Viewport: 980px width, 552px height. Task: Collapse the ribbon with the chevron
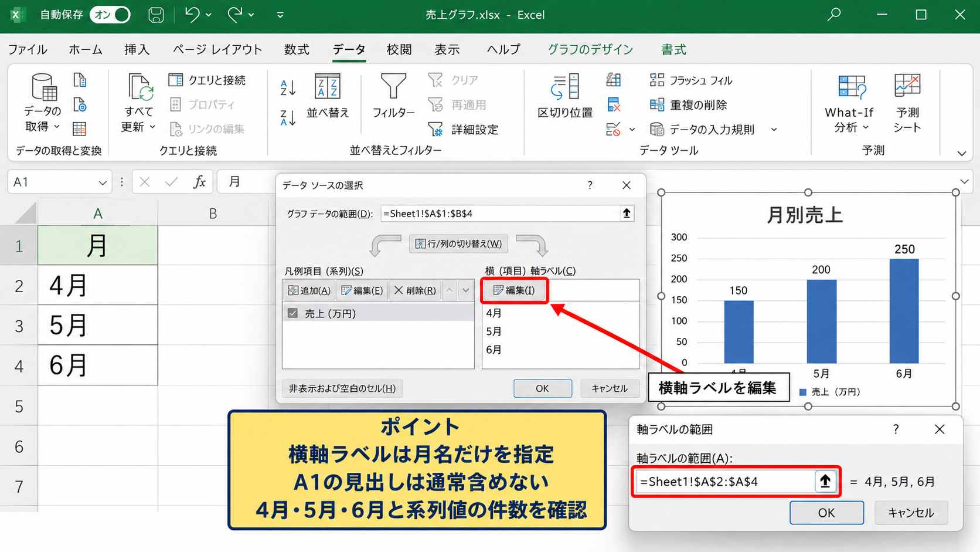961,153
